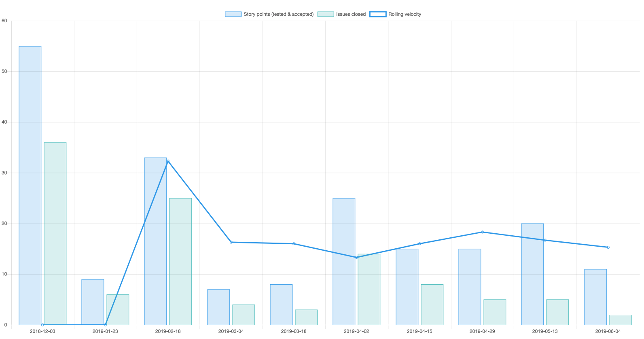
Task: Click the x-axis label 2019-04-02
Action: 356,331
